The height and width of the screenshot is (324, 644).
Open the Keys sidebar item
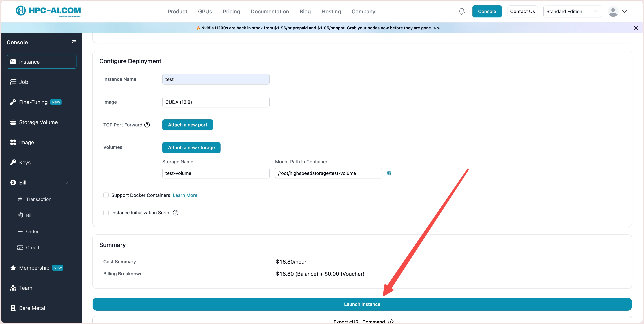pos(25,163)
